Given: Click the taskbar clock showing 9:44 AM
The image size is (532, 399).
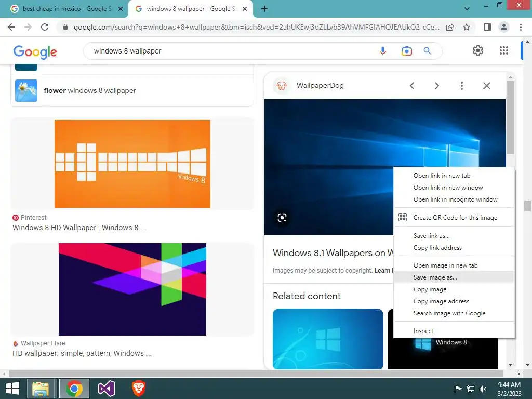Looking at the screenshot, I should 509,389.
